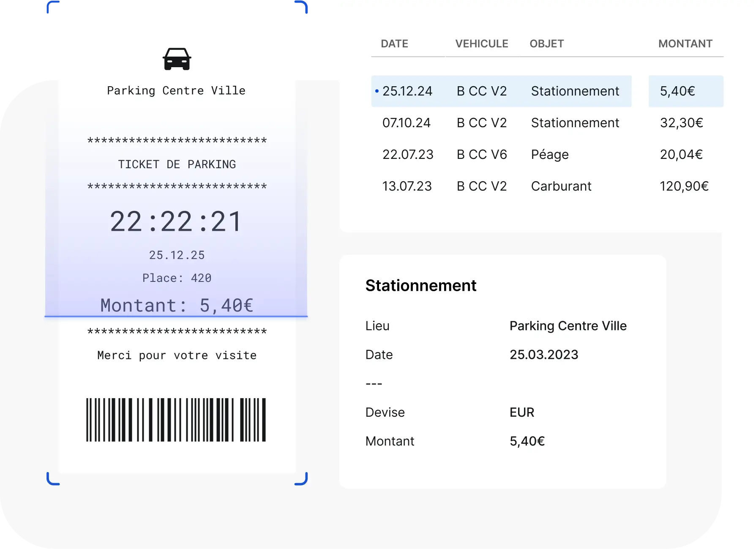
Task: Click the time 22:22:21 on the ticket
Action: click(x=176, y=220)
